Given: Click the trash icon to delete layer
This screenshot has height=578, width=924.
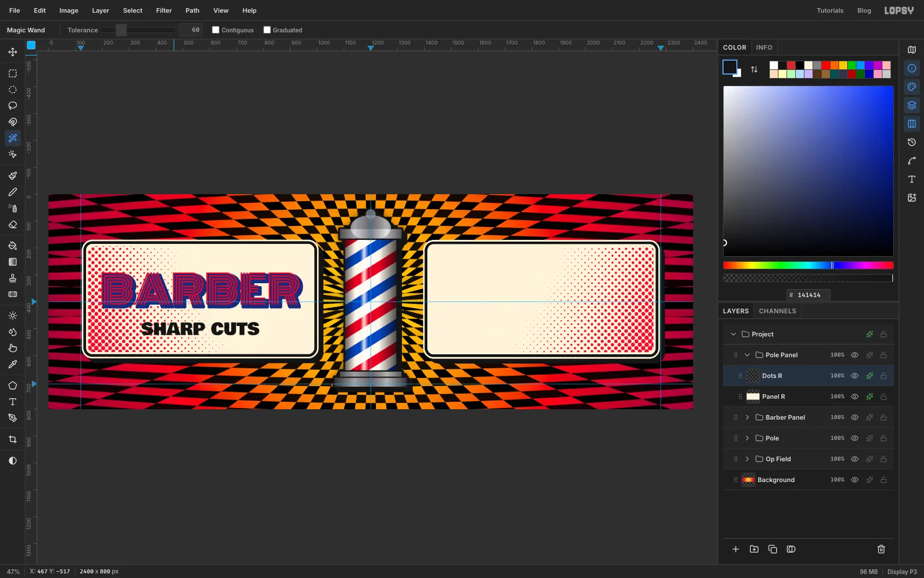Looking at the screenshot, I should point(881,549).
